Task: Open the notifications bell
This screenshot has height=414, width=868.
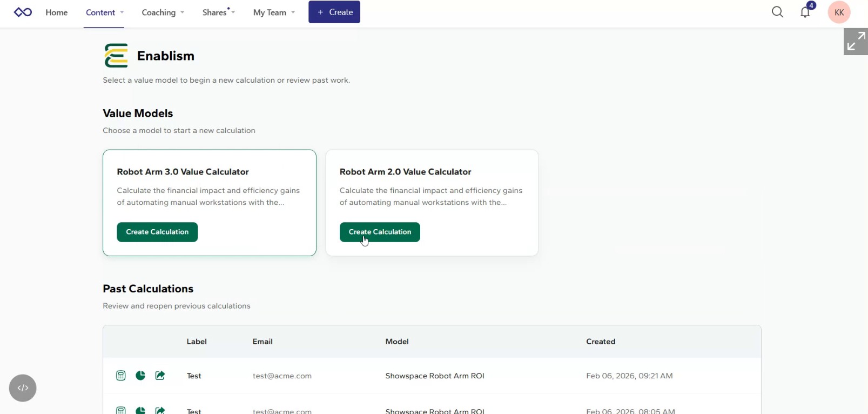Action: 805,12
